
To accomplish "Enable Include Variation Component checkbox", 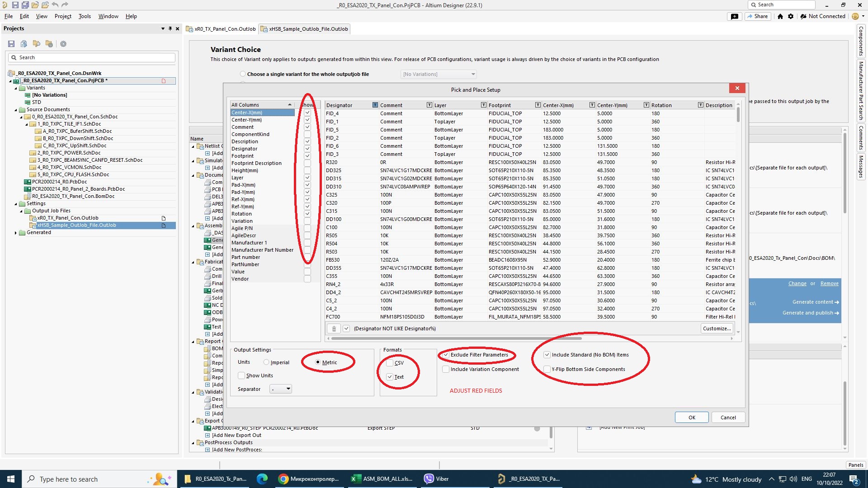I will [446, 369].
